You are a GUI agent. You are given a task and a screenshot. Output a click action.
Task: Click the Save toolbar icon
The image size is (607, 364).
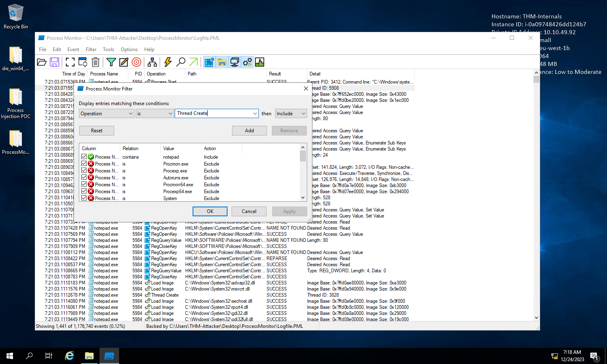(54, 62)
